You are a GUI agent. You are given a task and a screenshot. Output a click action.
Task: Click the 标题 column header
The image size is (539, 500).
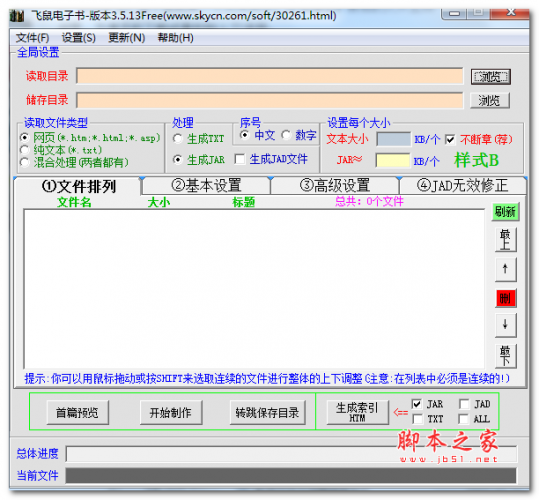(243, 202)
